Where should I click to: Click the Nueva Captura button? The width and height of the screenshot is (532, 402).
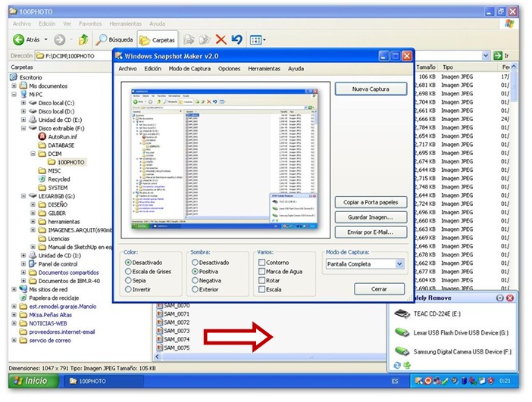coord(371,89)
